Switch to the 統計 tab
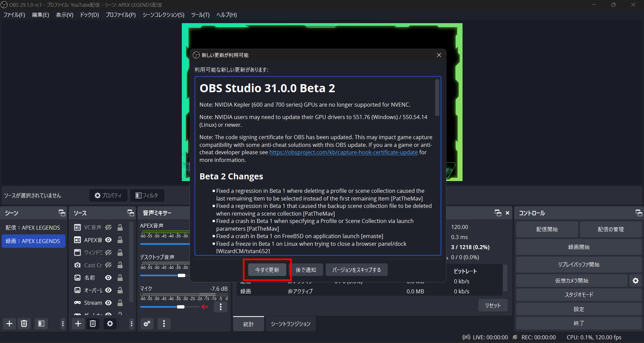Screen dimensions: 644x343 249,324
